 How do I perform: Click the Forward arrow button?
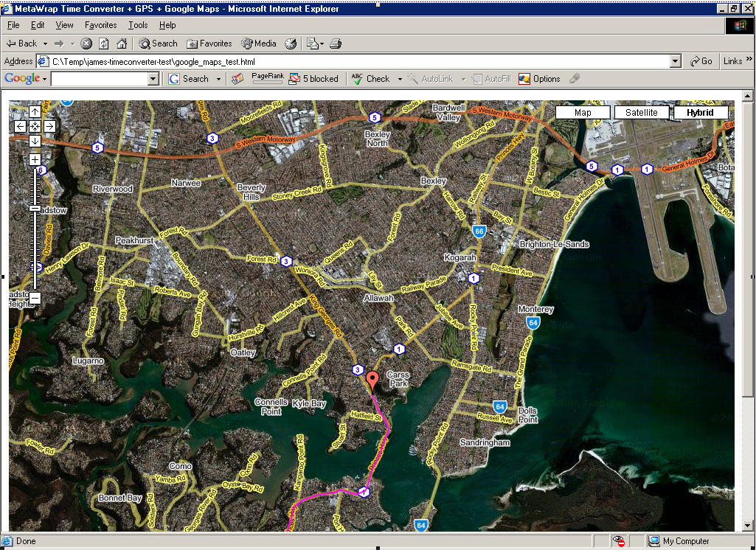pyautogui.click(x=59, y=43)
